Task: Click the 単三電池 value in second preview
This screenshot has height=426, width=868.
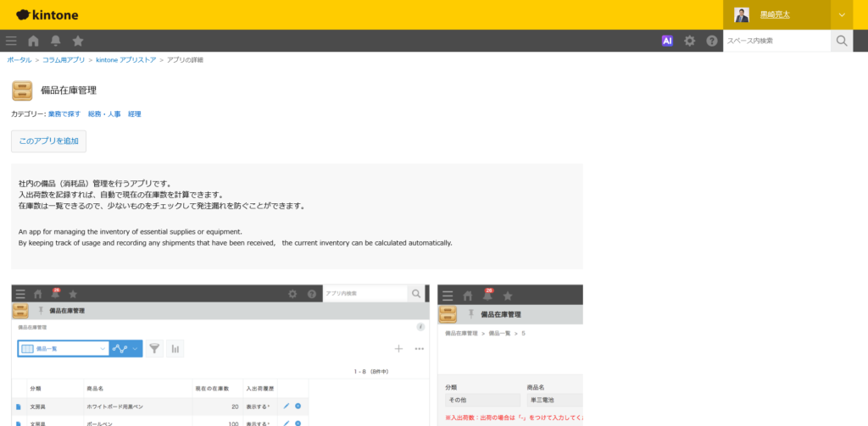Action: click(x=540, y=400)
